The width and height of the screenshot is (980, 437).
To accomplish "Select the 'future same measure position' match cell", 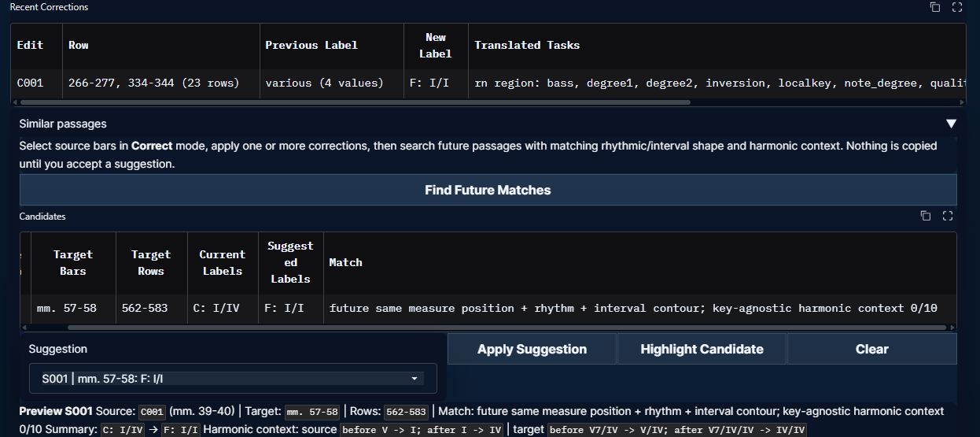I will tap(640, 308).
